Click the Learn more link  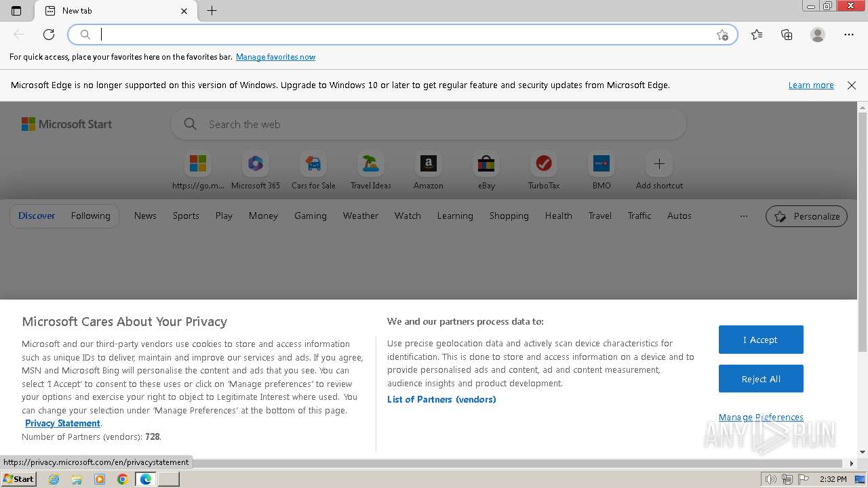tap(811, 85)
